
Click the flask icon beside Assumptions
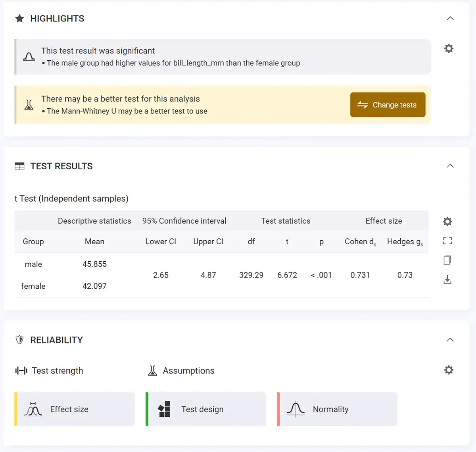pos(152,371)
